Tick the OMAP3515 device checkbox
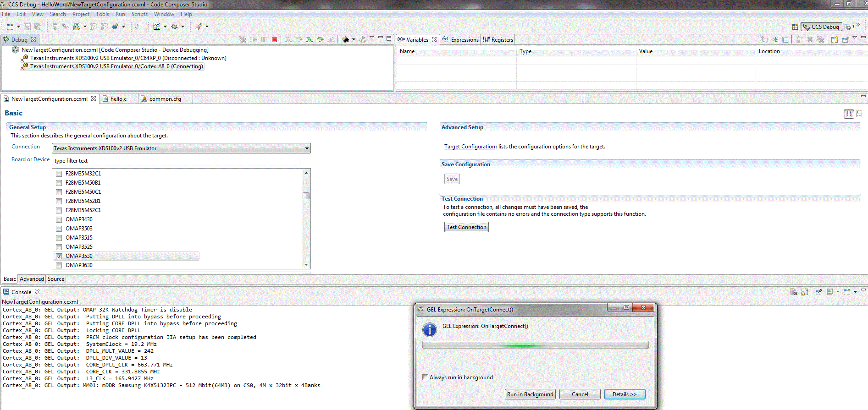This screenshot has width=868, height=410. point(59,238)
